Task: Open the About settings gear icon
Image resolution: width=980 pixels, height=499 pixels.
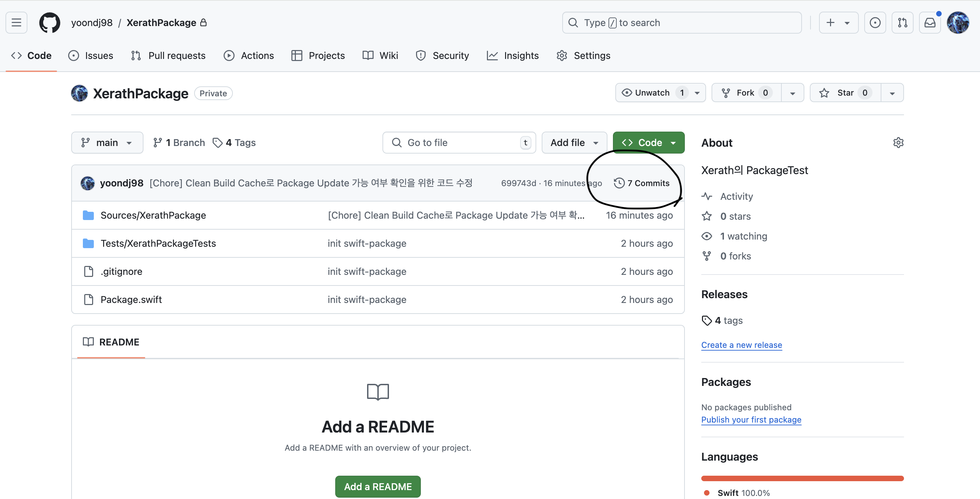Action: pyautogui.click(x=898, y=143)
